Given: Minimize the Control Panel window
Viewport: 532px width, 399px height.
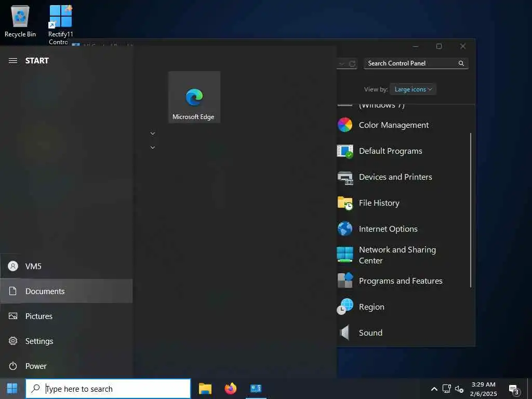Looking at the screenshot, I should pyautogui.click(x=416, y=46).
